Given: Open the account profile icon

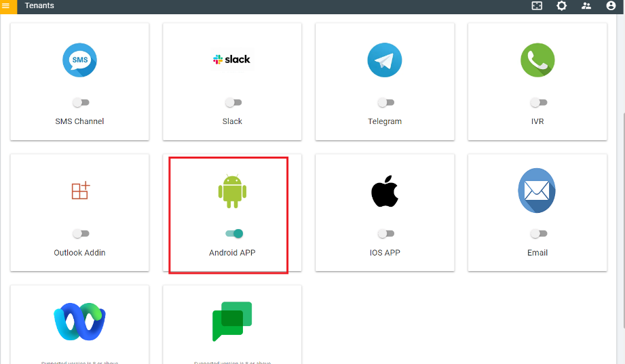Looking at the screenshot, I should [x=611, y=5].
